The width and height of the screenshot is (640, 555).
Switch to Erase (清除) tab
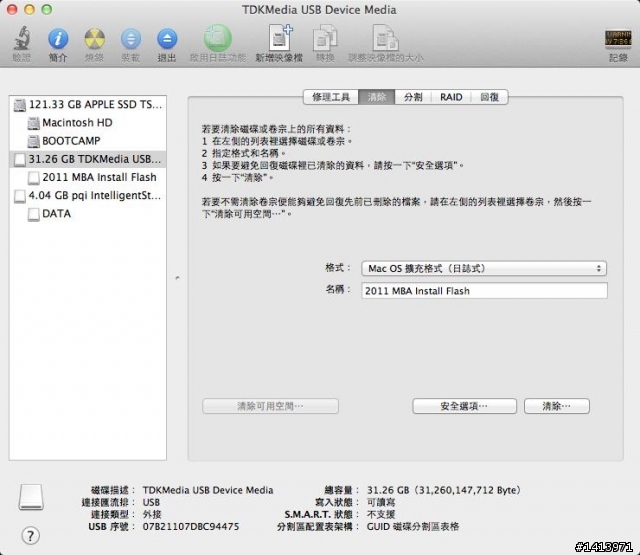pos(376,97)
